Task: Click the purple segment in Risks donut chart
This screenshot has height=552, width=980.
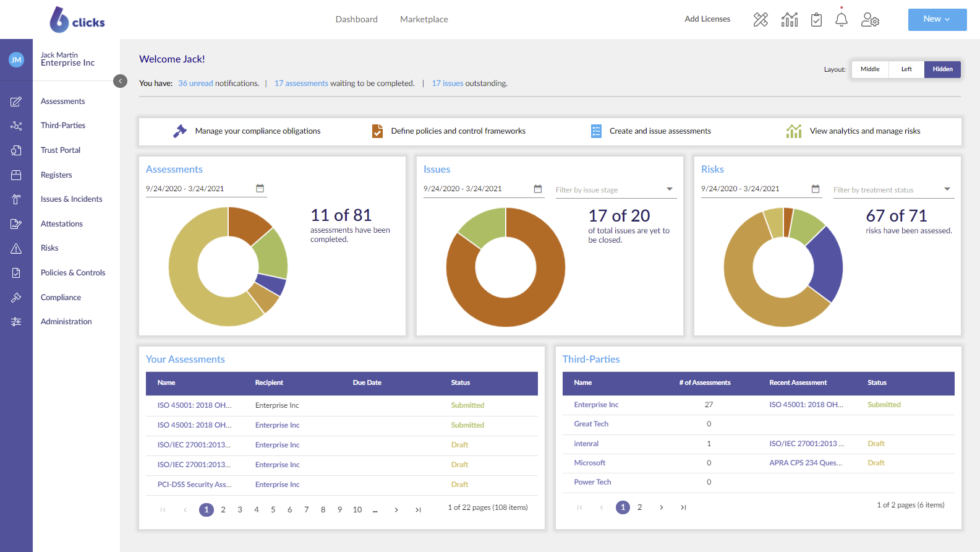Action: 826,264
